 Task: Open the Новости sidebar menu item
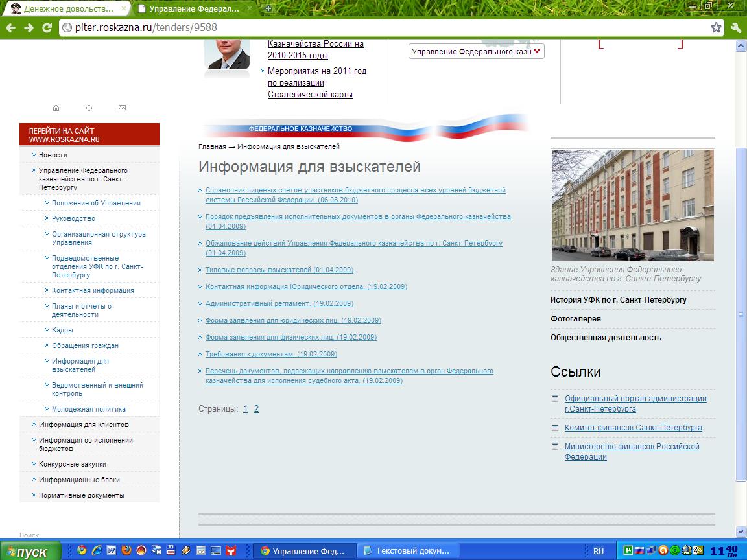coord(53,155)
